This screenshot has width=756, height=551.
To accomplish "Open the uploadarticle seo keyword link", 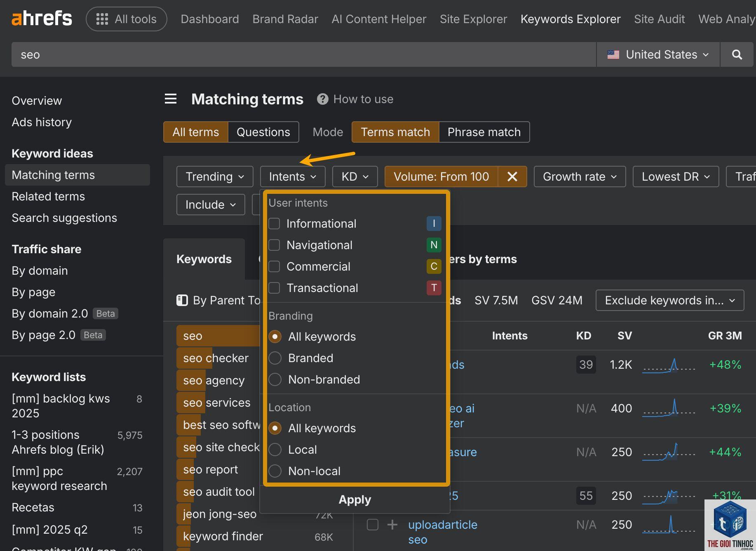I will tap(443, 532).
